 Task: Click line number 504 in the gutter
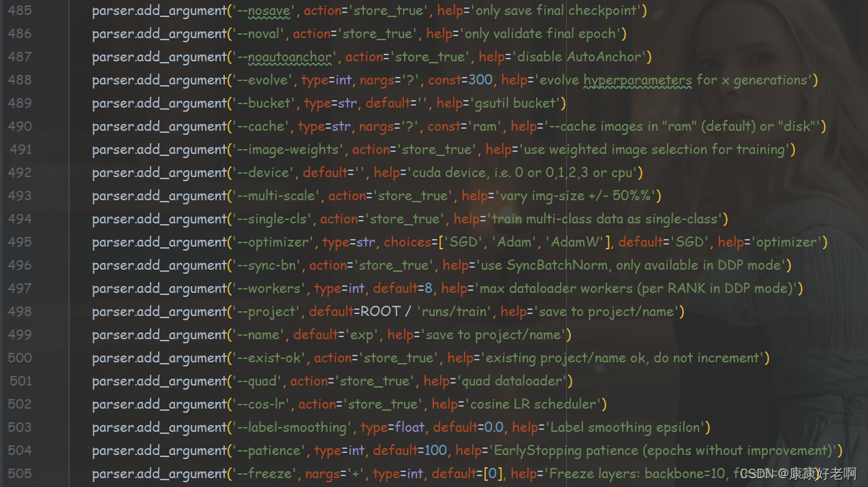[20, 450]
